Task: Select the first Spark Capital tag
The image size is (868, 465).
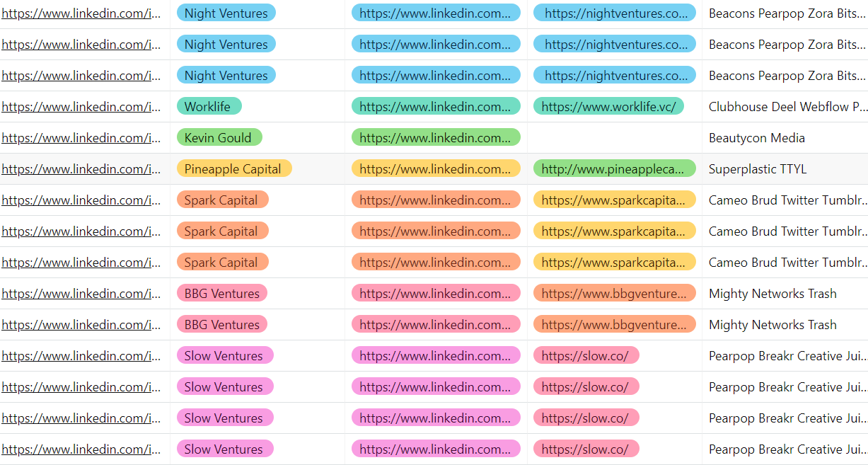Action: coord(223,200)
